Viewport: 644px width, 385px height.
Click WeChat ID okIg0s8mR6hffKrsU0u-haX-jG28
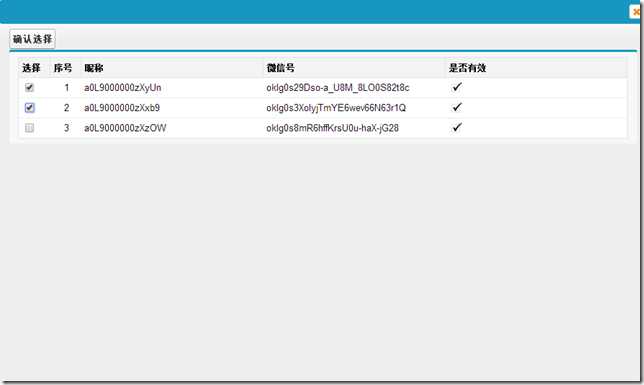[332, 128]
